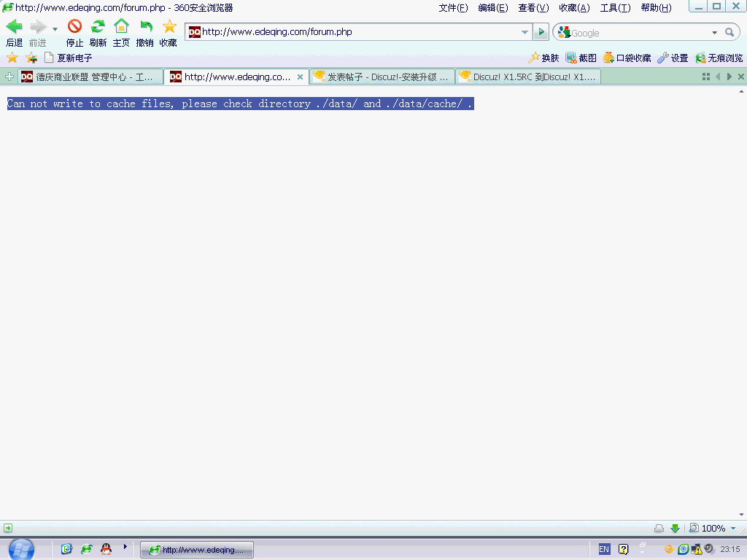The width and height of the screenshot is (747, 560).
Task: Open 设置 settings wrench
Action: (x=673, y=58)
